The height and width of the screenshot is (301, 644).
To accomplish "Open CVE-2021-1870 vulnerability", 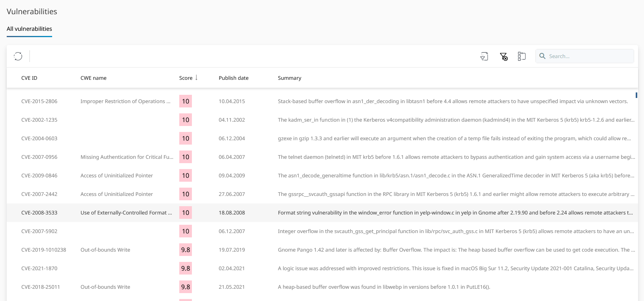I will pyautogui.click(x=39, y=268).
